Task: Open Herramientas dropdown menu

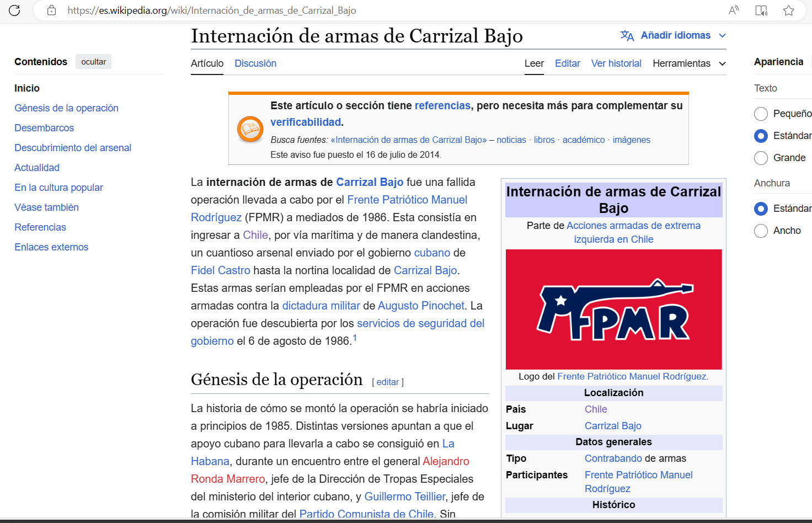Action: coord(689,63)
